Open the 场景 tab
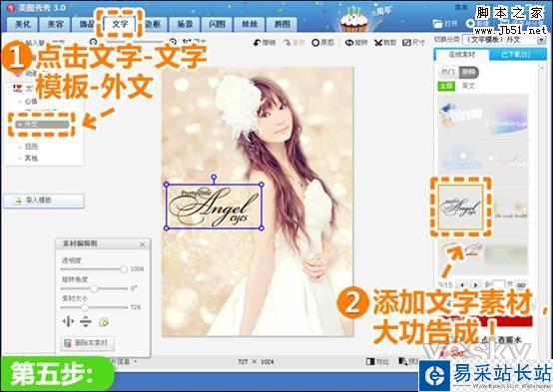553x392 pixels. coord(185,24)
